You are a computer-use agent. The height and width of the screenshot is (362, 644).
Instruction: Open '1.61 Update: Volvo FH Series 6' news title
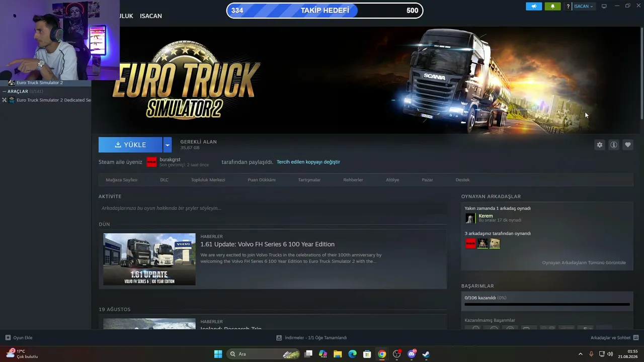click(267, 244)
